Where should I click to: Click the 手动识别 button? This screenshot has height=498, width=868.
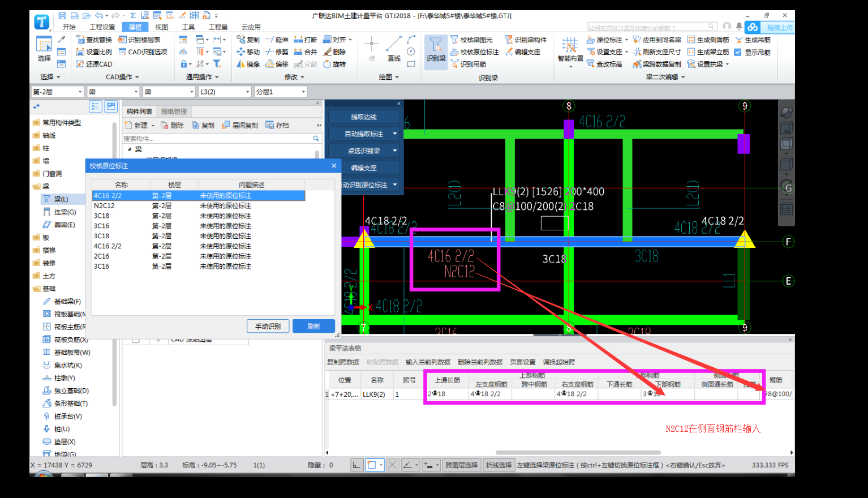[268, 327]
